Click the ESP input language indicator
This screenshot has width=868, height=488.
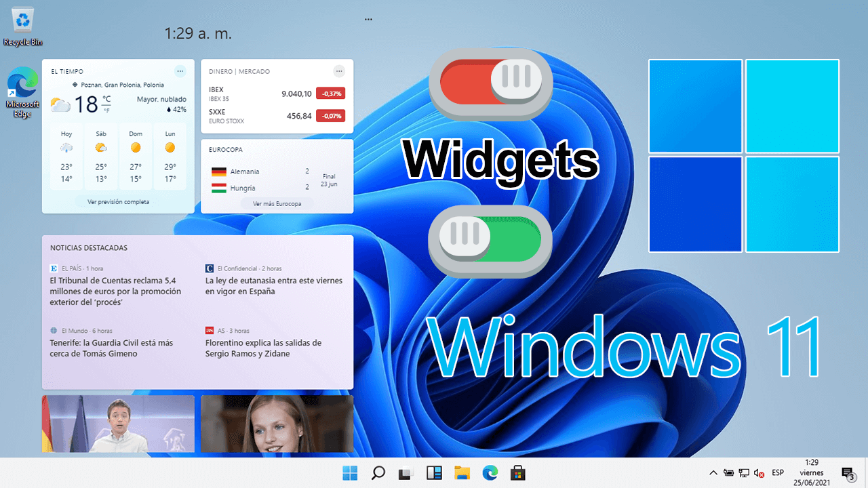[778, 473]
